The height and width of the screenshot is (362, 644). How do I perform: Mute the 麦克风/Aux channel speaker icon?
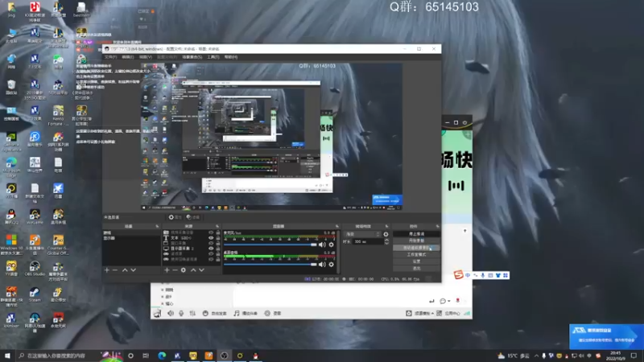pos(322,245)
